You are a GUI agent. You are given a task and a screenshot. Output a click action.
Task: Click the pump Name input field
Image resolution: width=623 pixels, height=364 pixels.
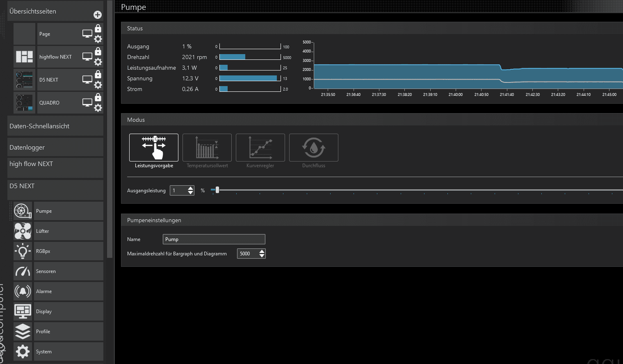(x=214, y=239)
